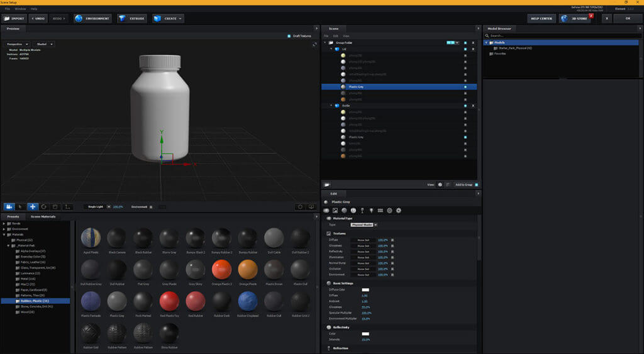Open the Window menu
The height and width of the screenshot is (354, 644).
pyautogui.click(x=20, y=9)
